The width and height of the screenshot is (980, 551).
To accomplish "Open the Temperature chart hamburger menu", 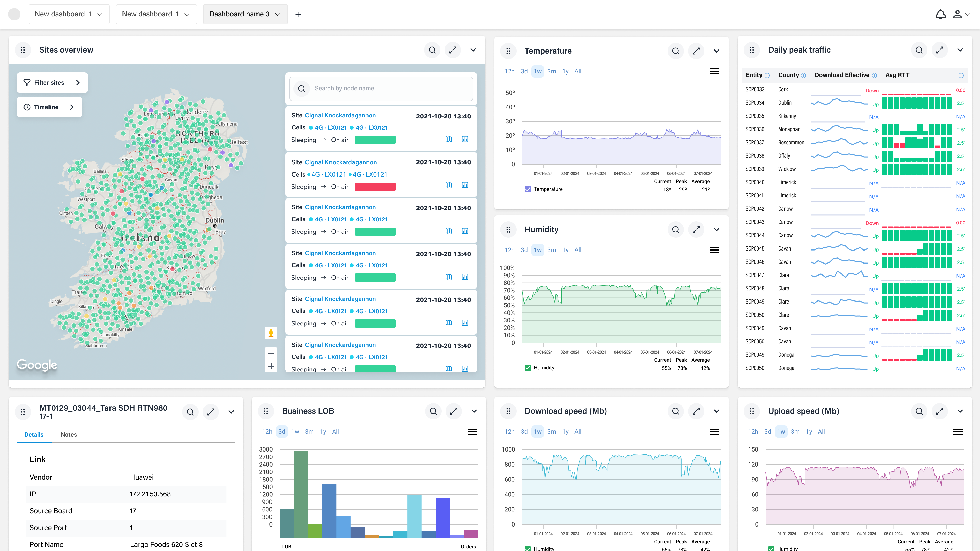I will tap(714, 71).
